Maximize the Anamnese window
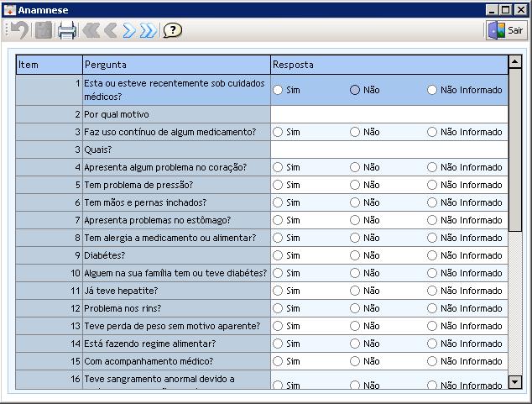Viewport: 532px width, 404px height. [505, 10]
